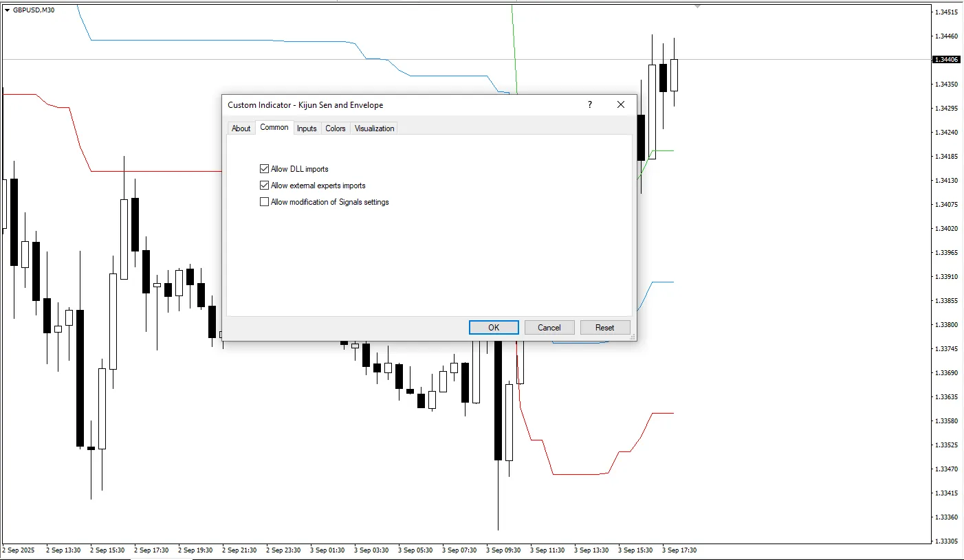Click the GBPUSD,M30 chart dropdown triangle
Image resolution: width=964 pixels, height=560 pixels.
(x=7, y=10)
